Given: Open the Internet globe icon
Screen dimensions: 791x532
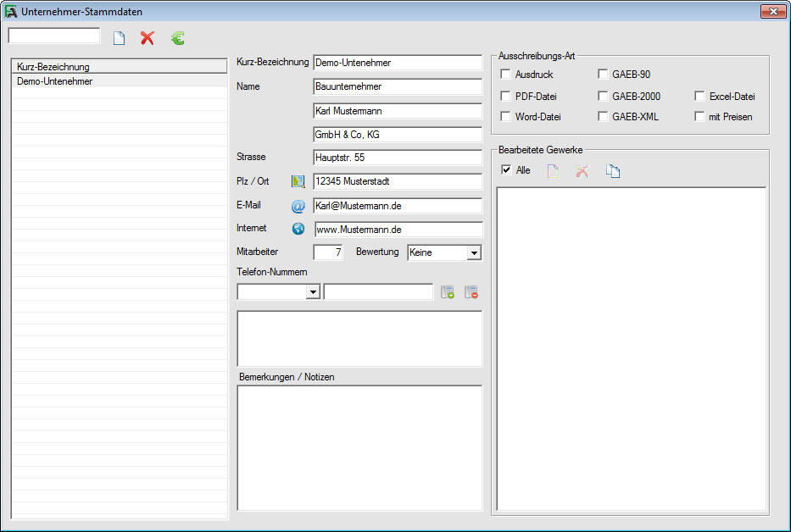Looking at the screenshot, I should 298,229.
